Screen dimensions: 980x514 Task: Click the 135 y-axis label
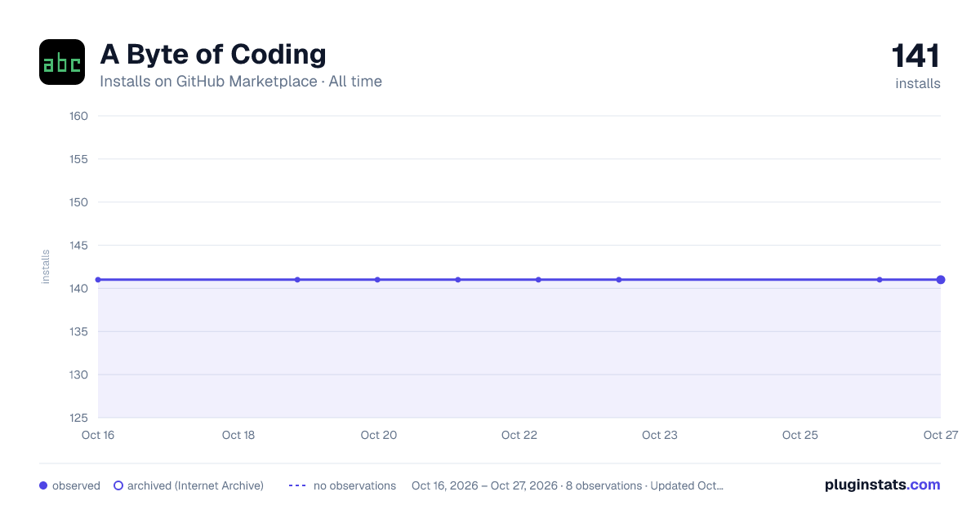pos(79,332)
